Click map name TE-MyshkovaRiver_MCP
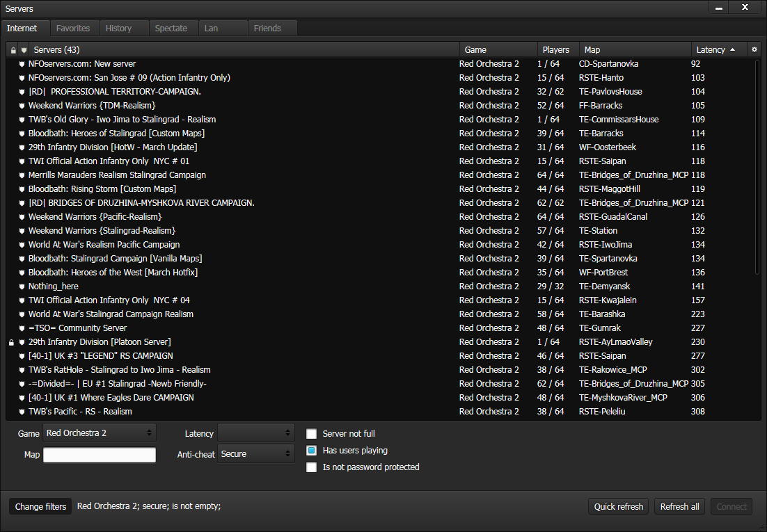This screenshot has height=532, width=767. (623, 398)
